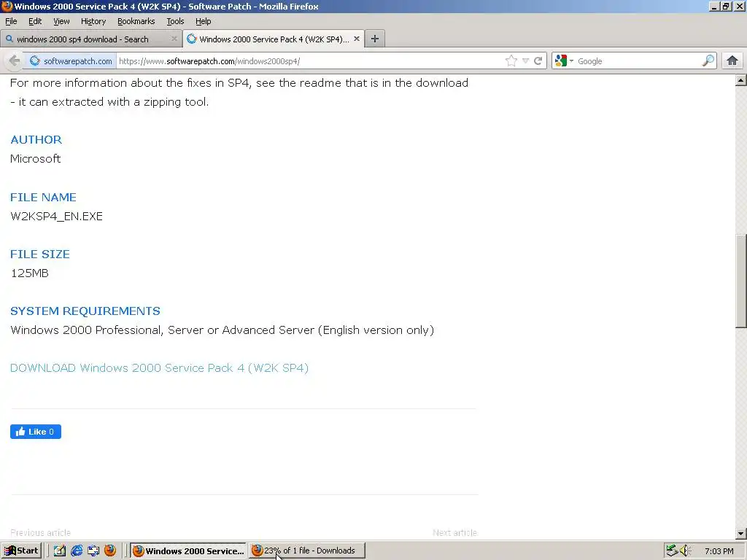The height and width of the screenshot is (560, 747).
Task: Click the network connection tray icon
Action: [672, 551]
